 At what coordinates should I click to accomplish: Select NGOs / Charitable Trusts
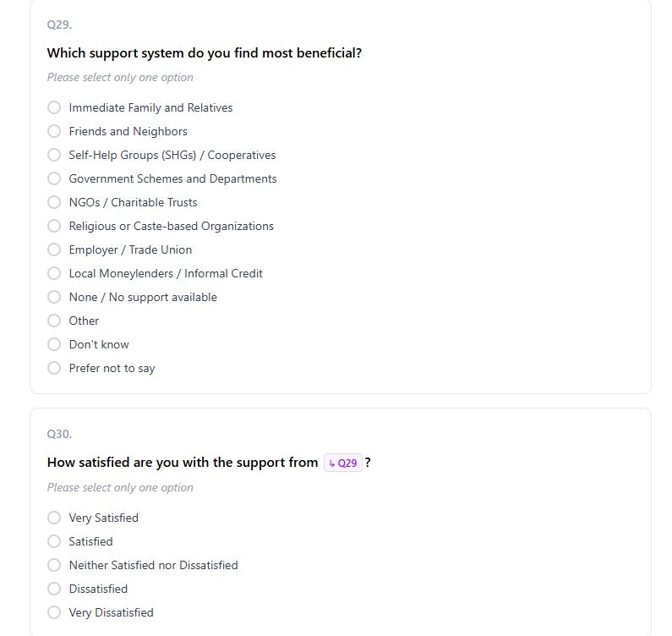pyautogui.click(x=54, y=202)
